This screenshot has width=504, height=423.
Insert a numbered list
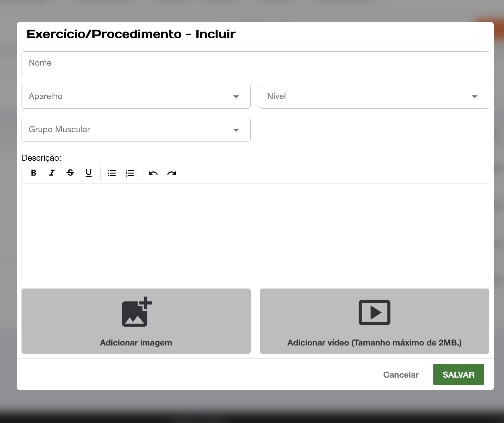pyautogui.click(x=130, y=173)
